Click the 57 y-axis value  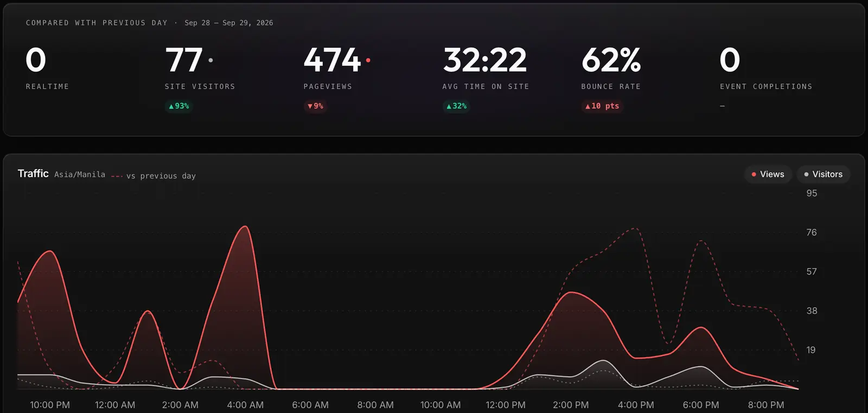coord(812,271)
